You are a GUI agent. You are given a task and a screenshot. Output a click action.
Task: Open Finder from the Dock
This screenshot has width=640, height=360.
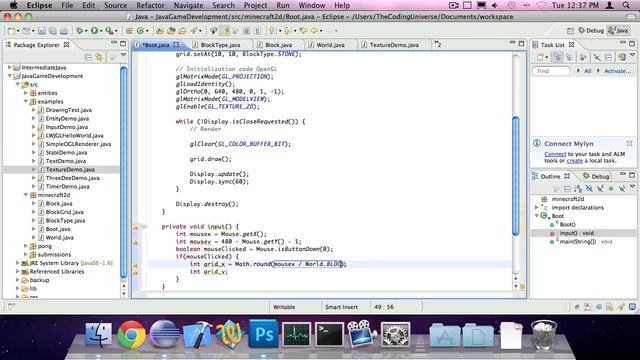pyautogui.click(x=98, y=335)
